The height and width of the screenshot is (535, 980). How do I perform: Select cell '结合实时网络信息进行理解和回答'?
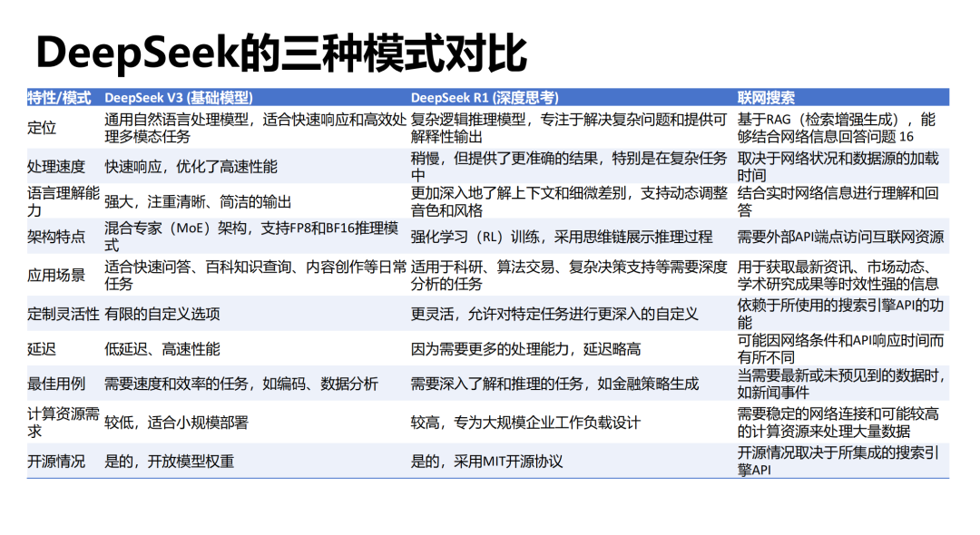pos(838,201)
